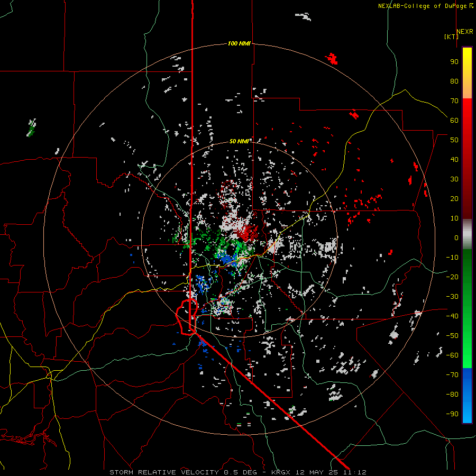Screen dimensions: 476x476
Task: Click the 70 value on the color scale
Action: (454, 101)
